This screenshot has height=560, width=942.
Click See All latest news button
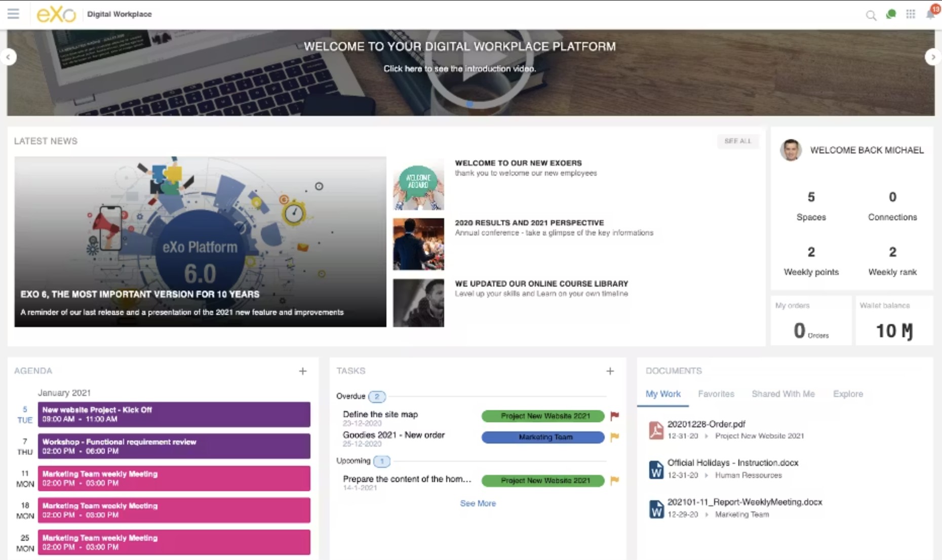(x=737, y=141)
